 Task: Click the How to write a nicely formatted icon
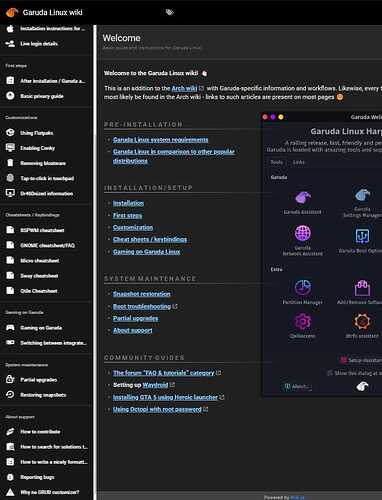[10, 462]
